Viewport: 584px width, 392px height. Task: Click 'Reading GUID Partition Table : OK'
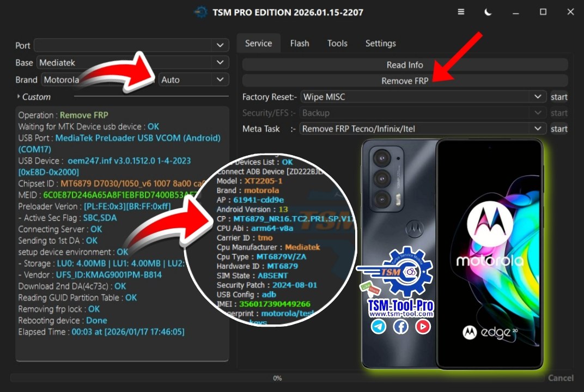[x=77, y=297]
